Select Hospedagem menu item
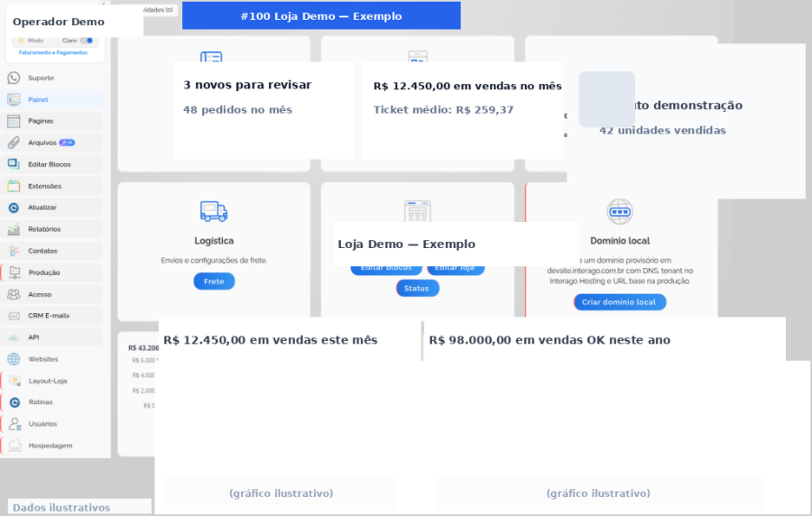 pyautogui.click(x=51, y=446)
